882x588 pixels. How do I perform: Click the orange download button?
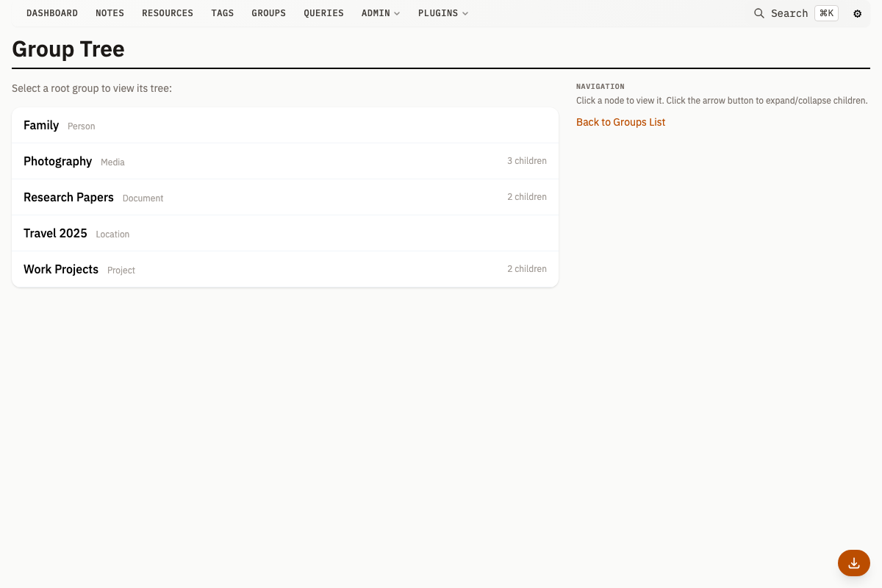[x=853, y=563]
